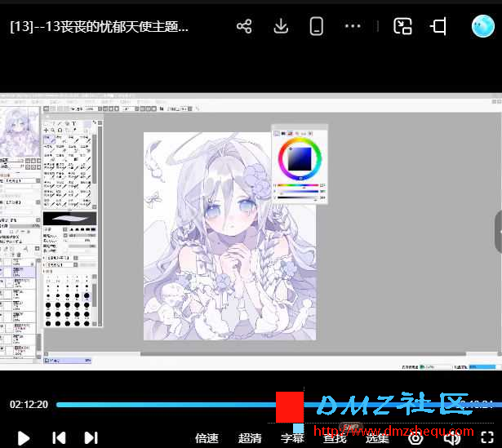Select the Move (cross arrows) tool in SAI

tap(46, 131)
